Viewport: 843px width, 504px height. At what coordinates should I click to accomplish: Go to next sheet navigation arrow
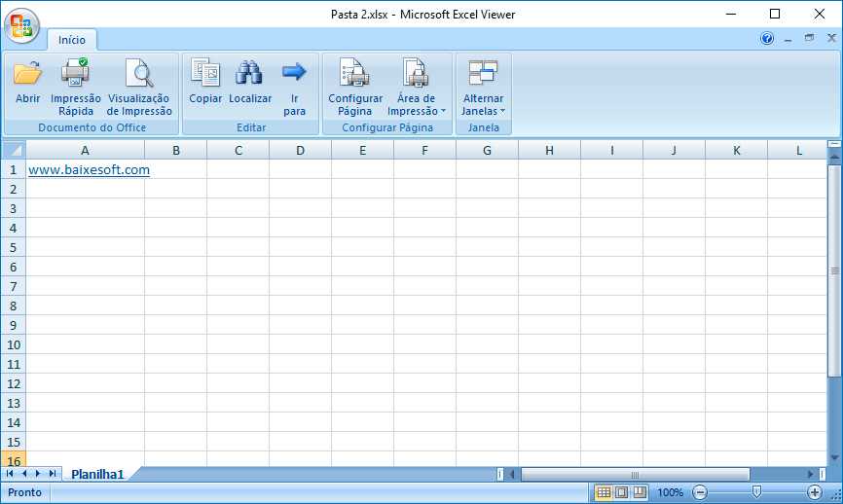click(38, 474)
